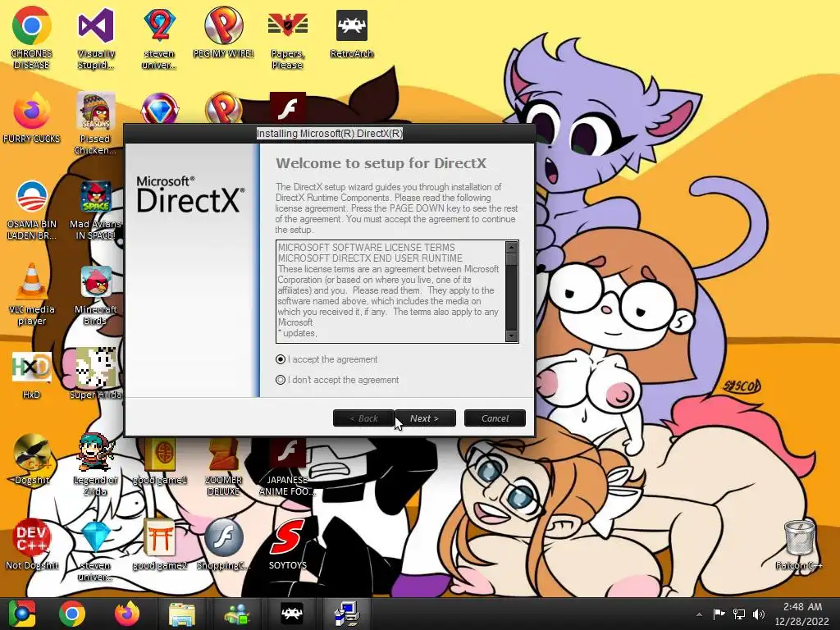Click the Cancel button in DirectX setup
This screenshot has width=840, height=630.
(x=495, y=418)
